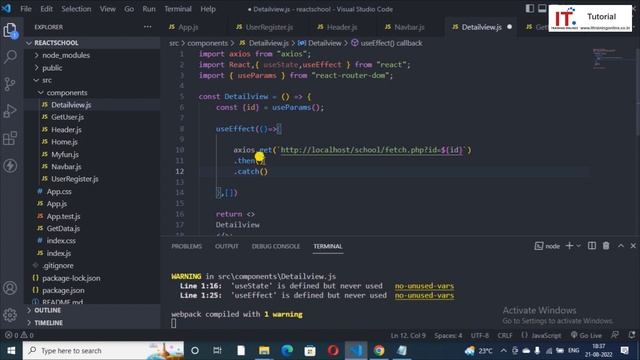Expand the public folder
Image resolution: width=640 pixels, height=360 pixels.
coord(52,68)
